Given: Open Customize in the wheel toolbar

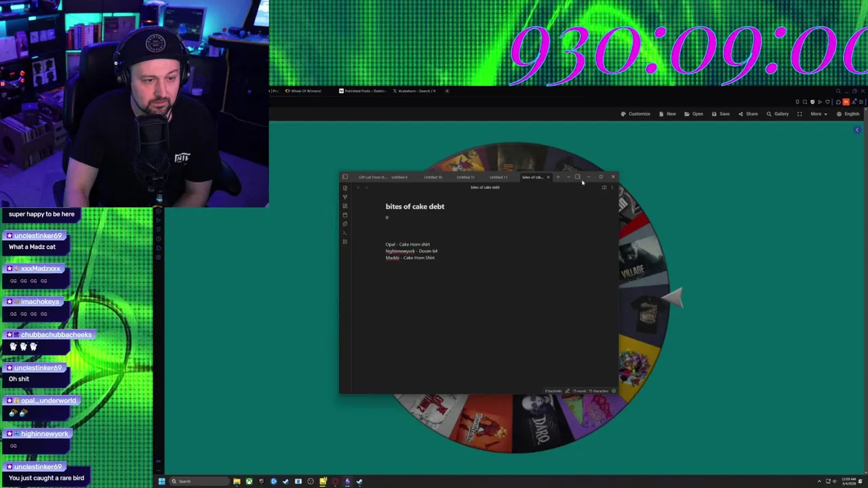Looking at the screenshot, I should click(635, 114).
